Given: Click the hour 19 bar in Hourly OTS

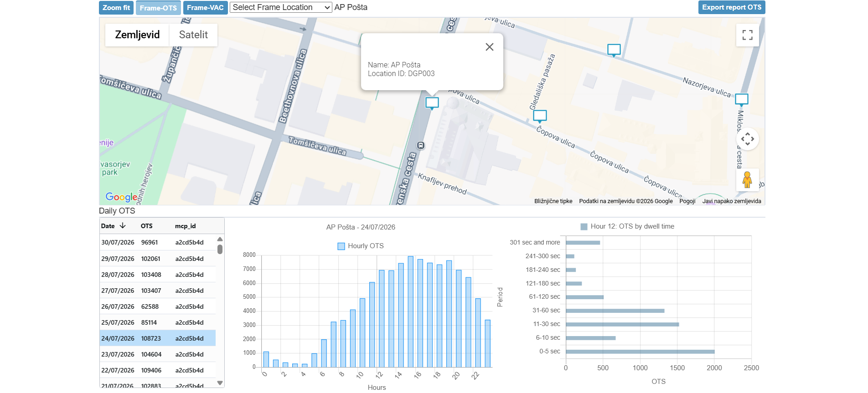Looking at the screenshot, I should 449,314.
